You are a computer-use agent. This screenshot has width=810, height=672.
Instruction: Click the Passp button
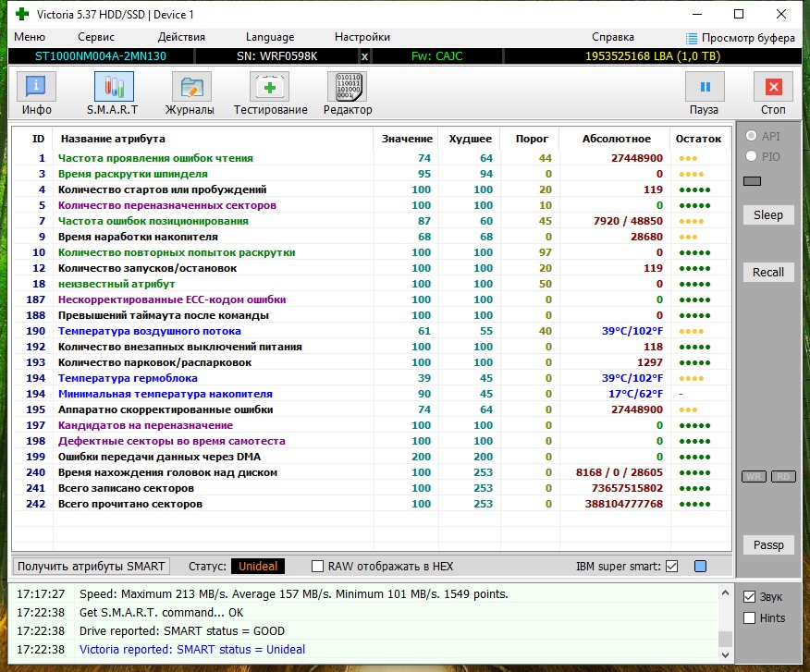(x=768, y=545)
